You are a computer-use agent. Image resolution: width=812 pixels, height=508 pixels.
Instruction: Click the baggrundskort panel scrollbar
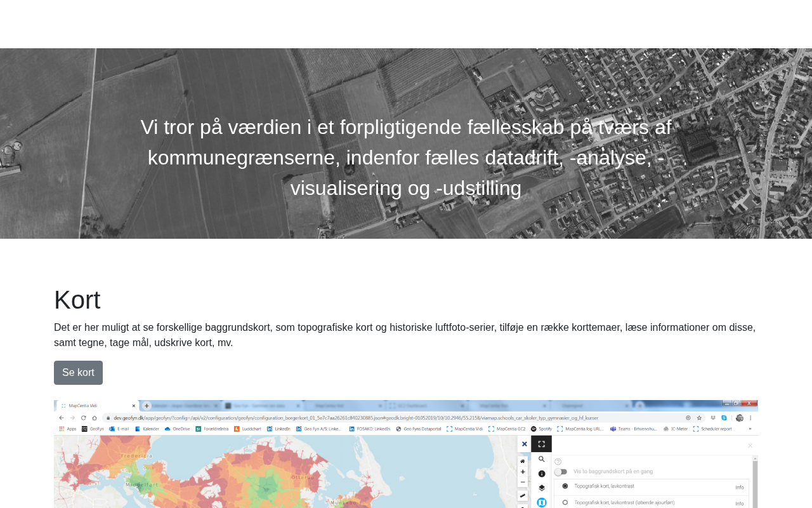(755, 483)
